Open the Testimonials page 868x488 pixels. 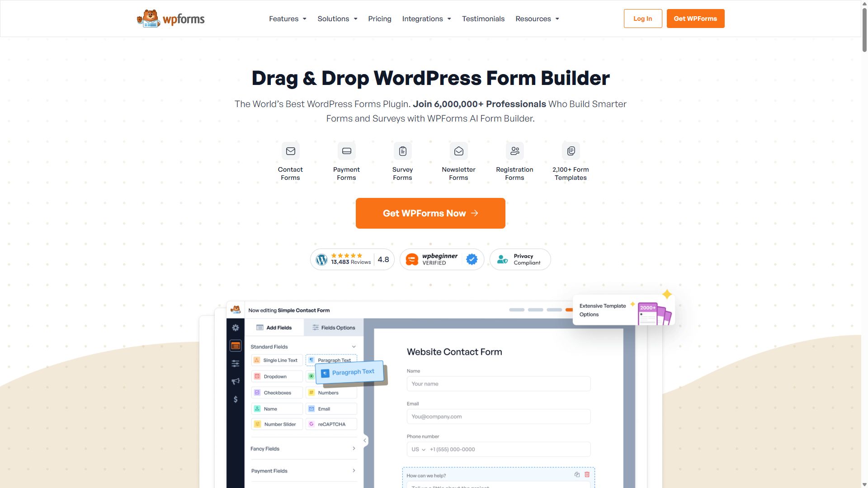pyautogui.click(x=483, y=19)
